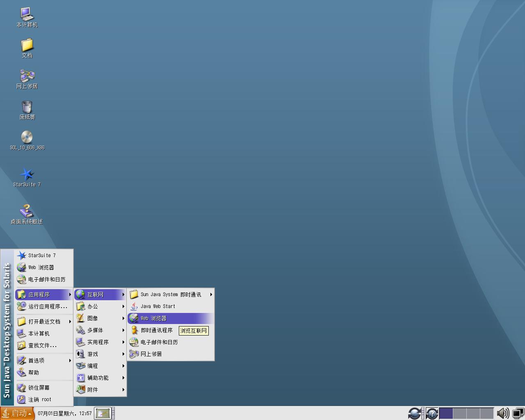Image resolution: width=525 pixels, height=420 pixels.
Task: Click the 启动 launch button
Action: pos(17,413)
